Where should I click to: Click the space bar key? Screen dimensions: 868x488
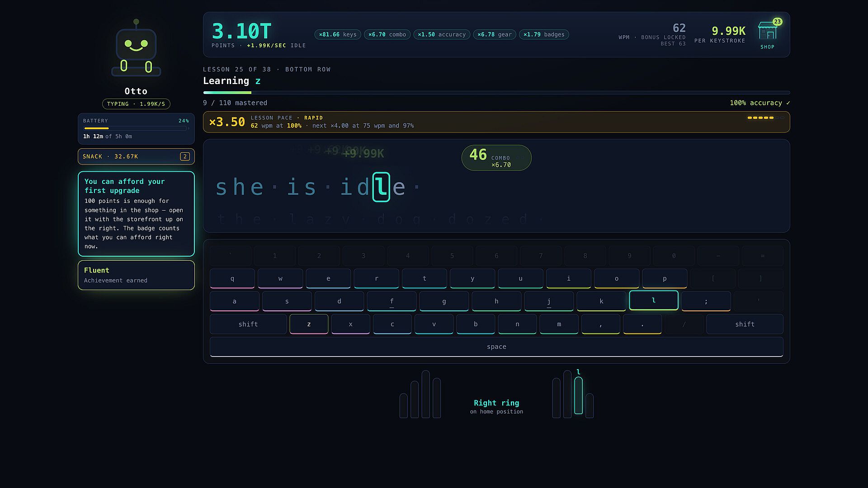point(496,347)
